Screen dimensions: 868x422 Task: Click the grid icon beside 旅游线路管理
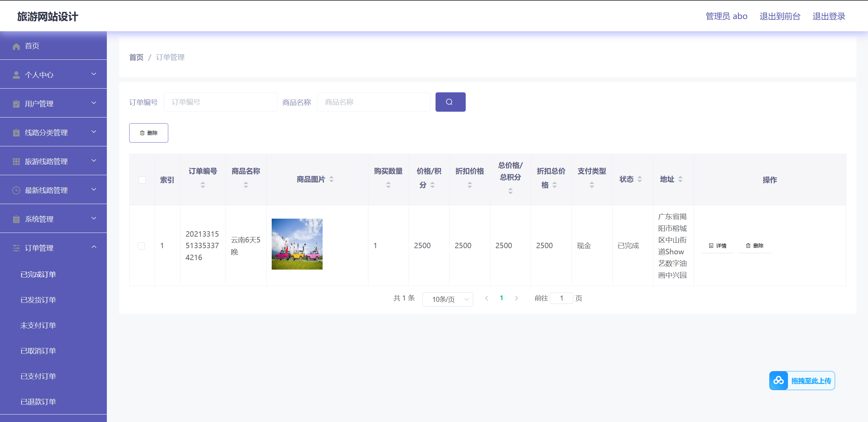pyautogui.click(x=16, y=162)
